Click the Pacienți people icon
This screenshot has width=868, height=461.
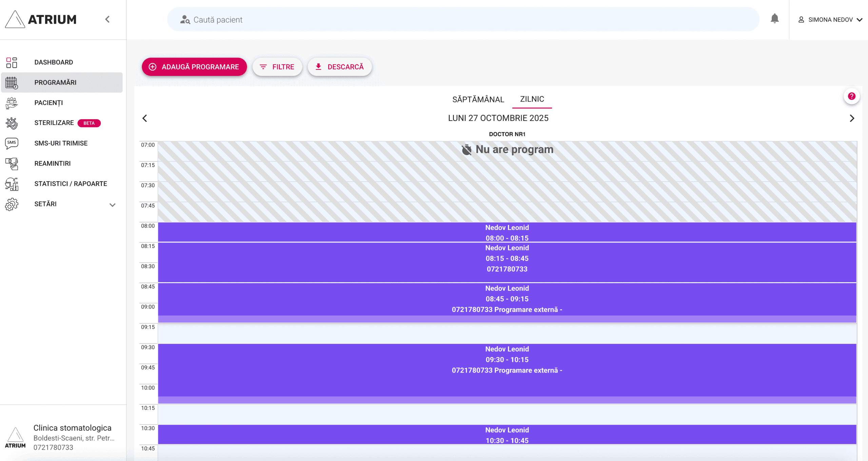12,103
